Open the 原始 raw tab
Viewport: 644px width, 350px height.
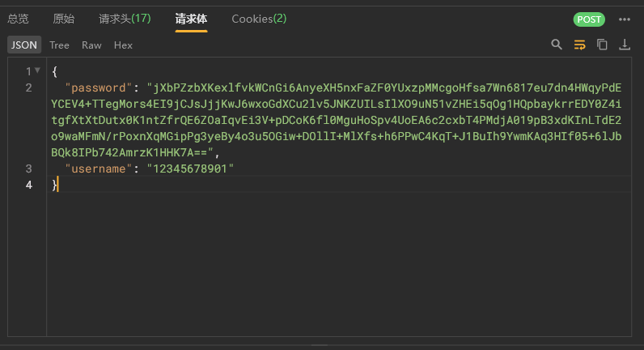63,19
